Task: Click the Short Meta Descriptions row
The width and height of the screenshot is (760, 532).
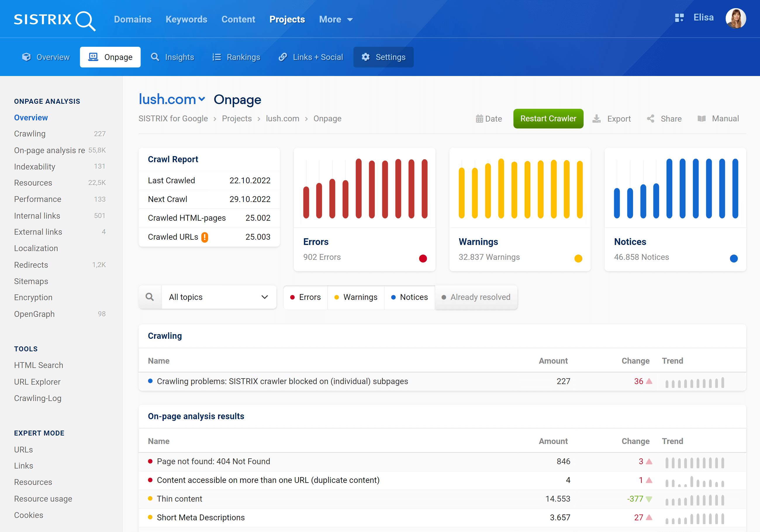Action: (442, 517)
